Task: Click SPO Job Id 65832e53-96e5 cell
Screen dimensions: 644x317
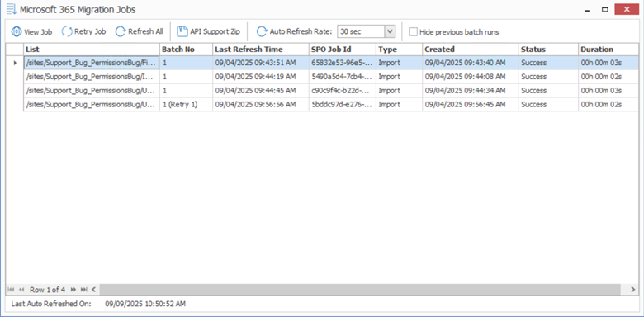Action: (x=343, y=63)
